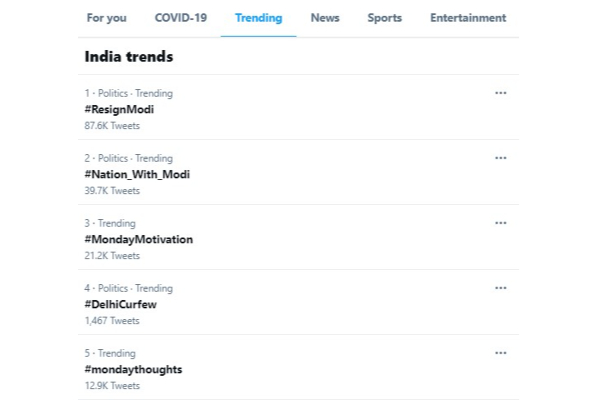View the #DelhiCurfew trend
The width and height of the screenshot is (600, 400).
click(121, 304)
